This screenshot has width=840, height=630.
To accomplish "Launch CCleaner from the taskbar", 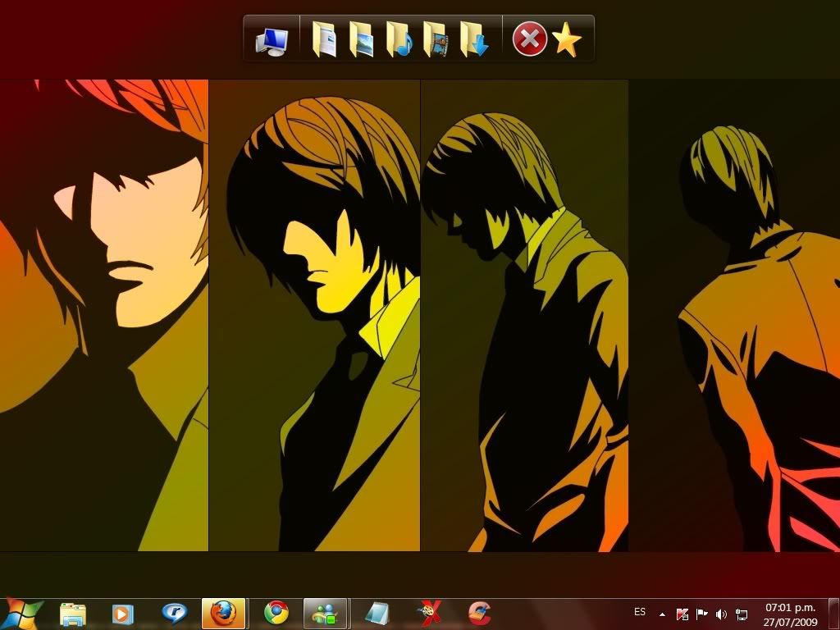I will 479,614.
